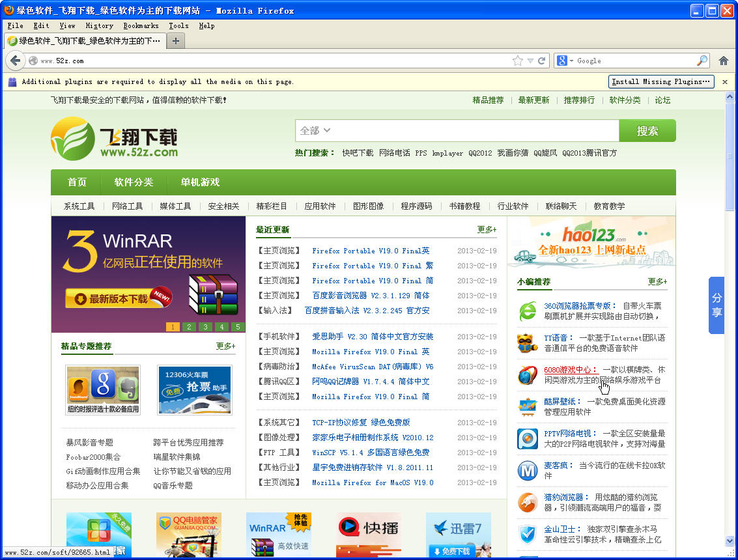The image size is (738, 560).
Task: Open the 全部 category dropdown in the search box
Action: tap(316, 131)
